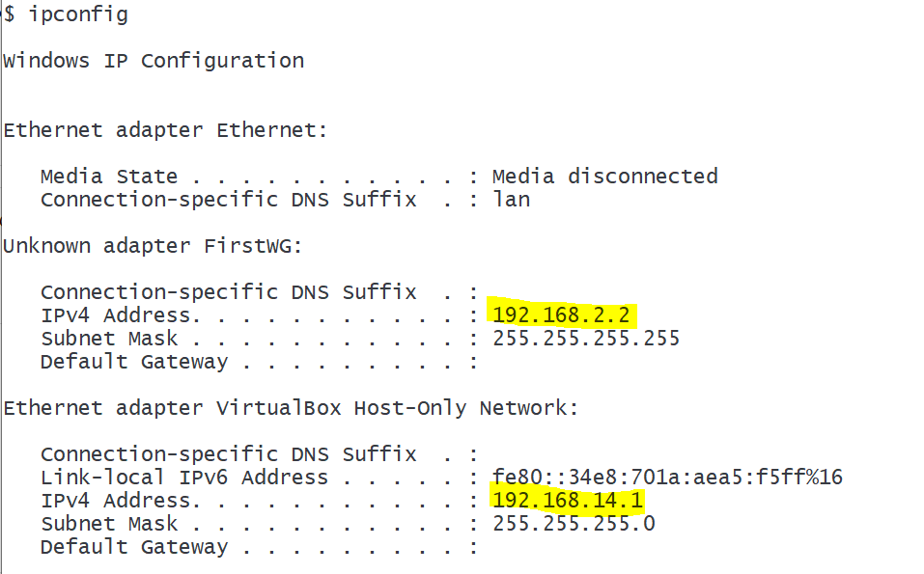Click 'Default Gateway' label under FirstWG adapter
Image resolution: width=924 pixels, height=574 pixels.
click(134, 362)
